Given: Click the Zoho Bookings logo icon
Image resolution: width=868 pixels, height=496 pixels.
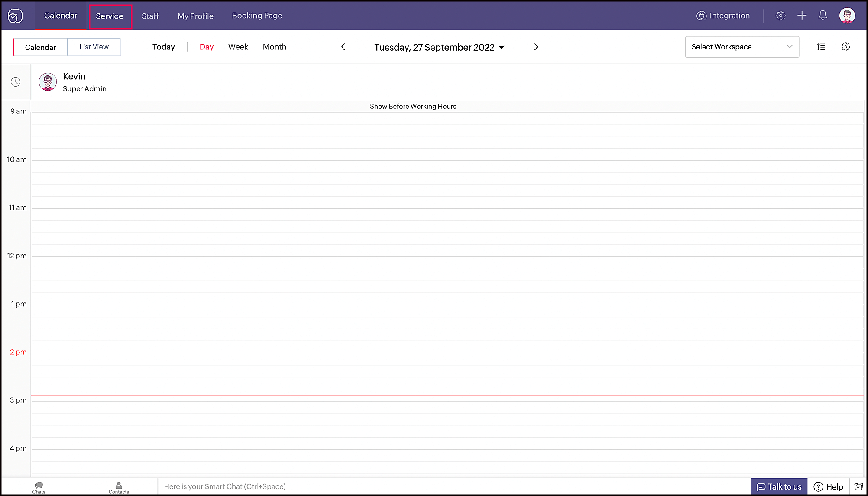Looking at the screenshot, I should point(15,16).
